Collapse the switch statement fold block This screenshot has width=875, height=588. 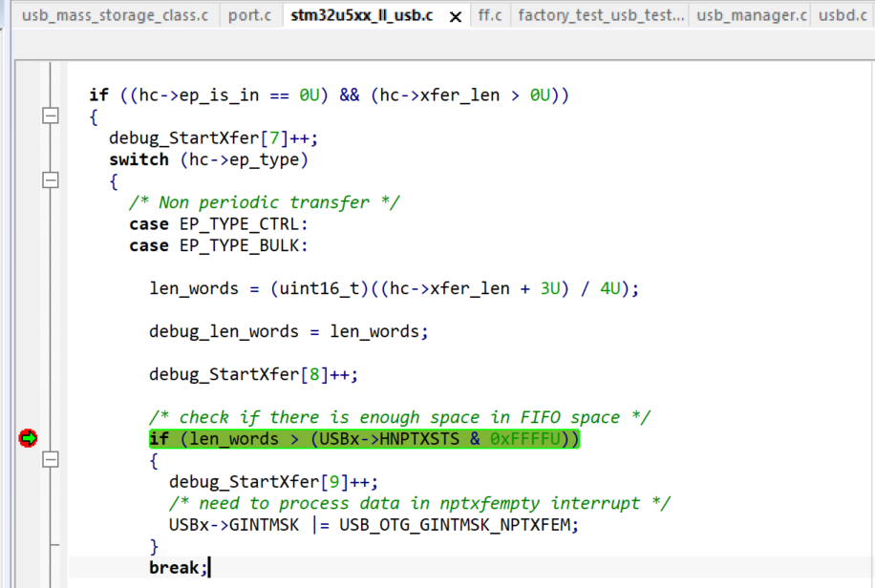tap(51, 179)
